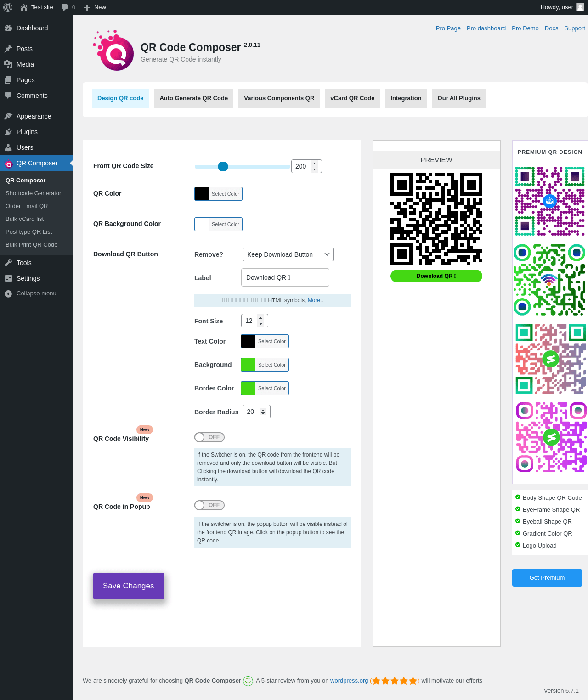Screen dimensions: 588x700
Task: Open the Remove download button dropdown
Action: click(x=288, y=254)
